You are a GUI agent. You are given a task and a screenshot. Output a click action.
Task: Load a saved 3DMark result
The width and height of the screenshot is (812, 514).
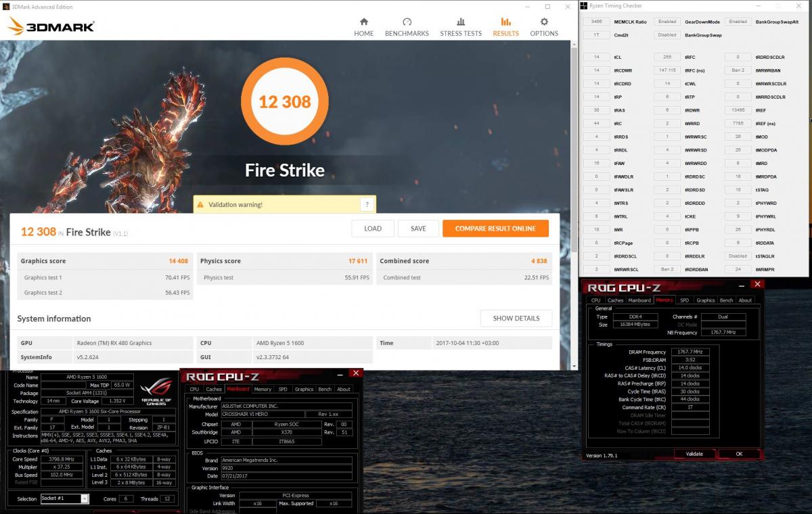click(x=373, y=229)
